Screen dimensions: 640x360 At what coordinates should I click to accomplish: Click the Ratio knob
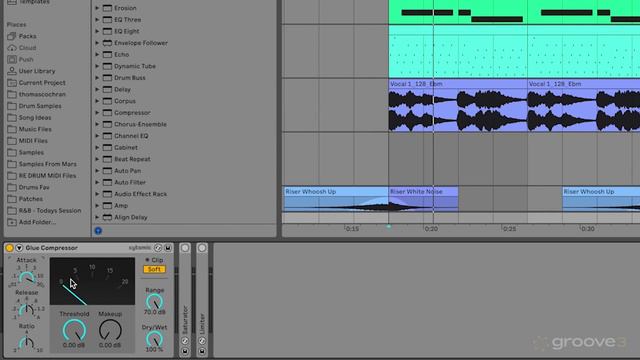(27, 343)
